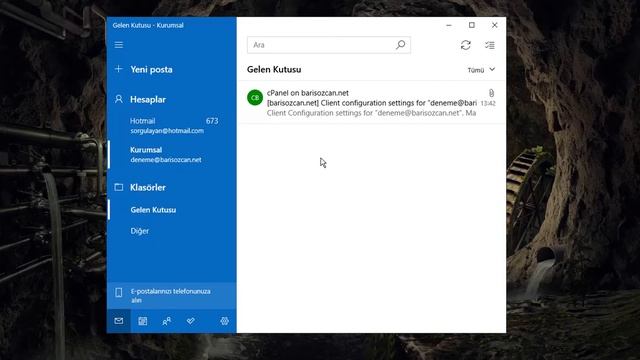Open the settings gear icon
The image size is (640, 360).
tap(224, 321)
